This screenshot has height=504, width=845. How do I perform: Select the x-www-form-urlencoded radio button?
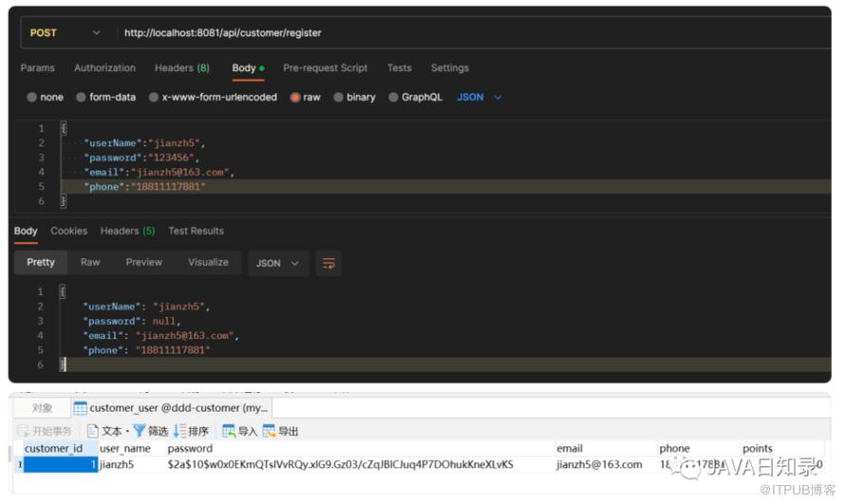point(154,98)
